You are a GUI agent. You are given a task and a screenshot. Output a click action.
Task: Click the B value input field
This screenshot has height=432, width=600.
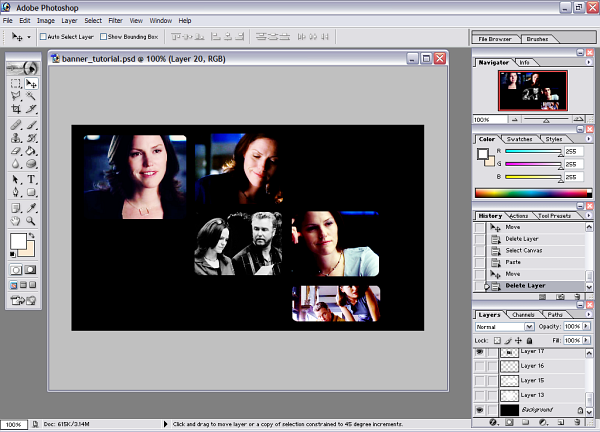574,177
